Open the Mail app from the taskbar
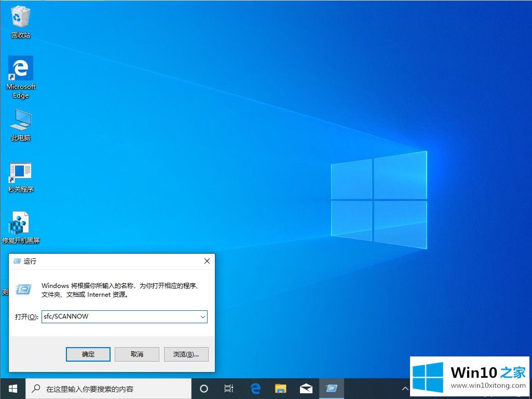Image resolution: width=532 pixels, height=399 pixels. (306, 389)
